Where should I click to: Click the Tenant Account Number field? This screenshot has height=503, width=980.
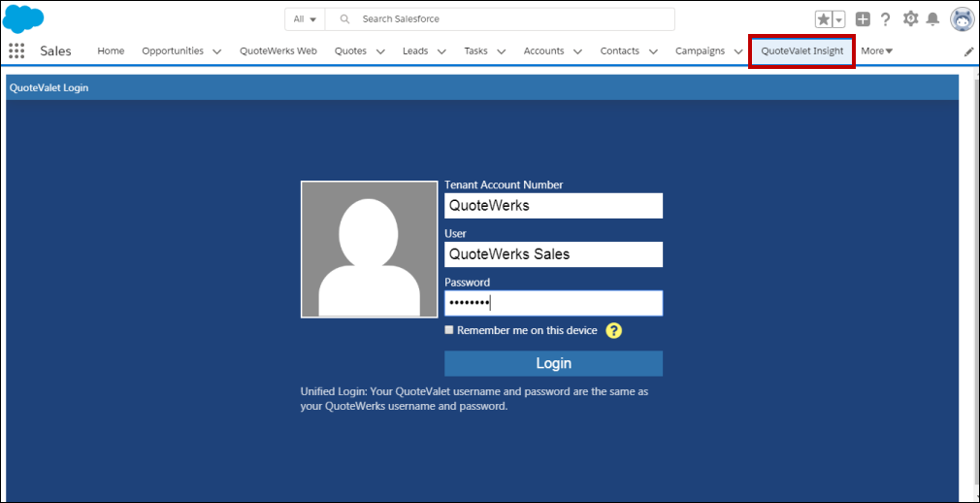[x=553, y=206]
